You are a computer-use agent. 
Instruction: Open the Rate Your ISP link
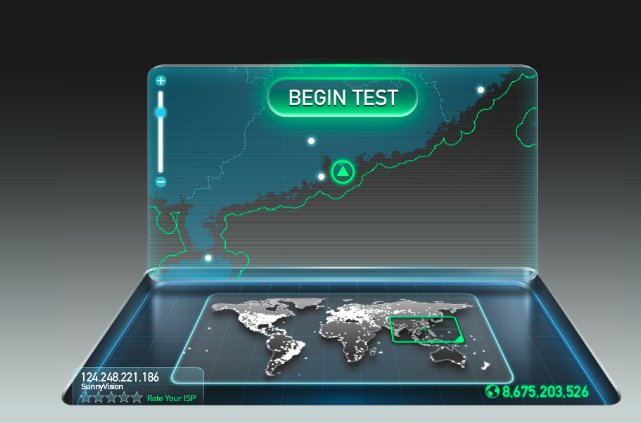(172, 398)
